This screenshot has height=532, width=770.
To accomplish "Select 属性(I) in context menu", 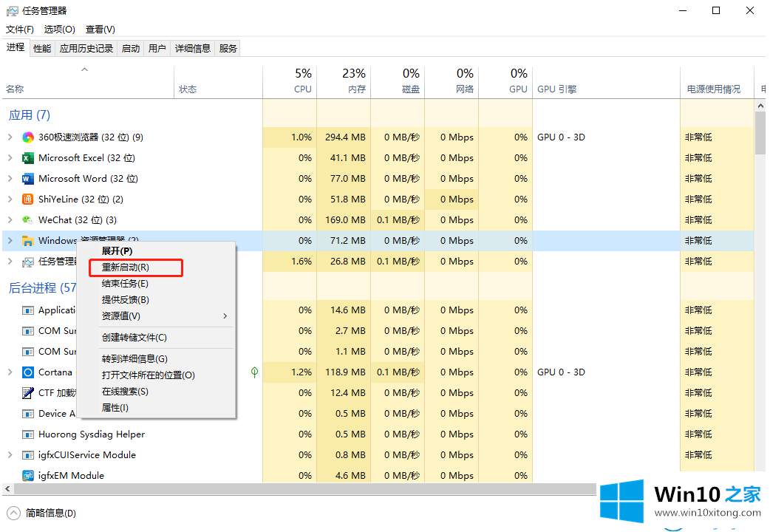I will coord(156,408).
